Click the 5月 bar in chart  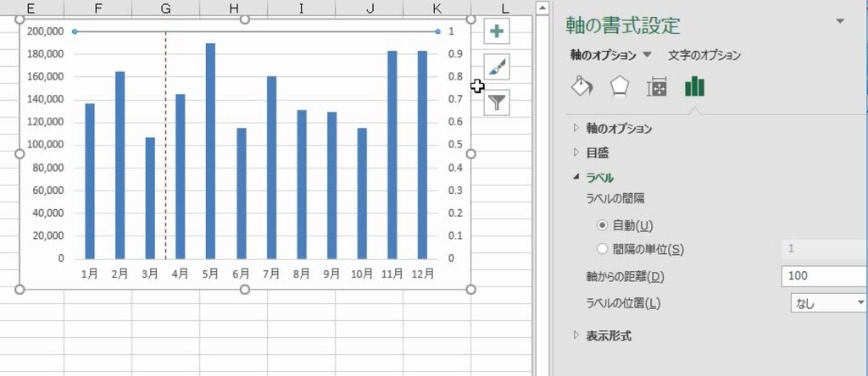coord(210,151)
